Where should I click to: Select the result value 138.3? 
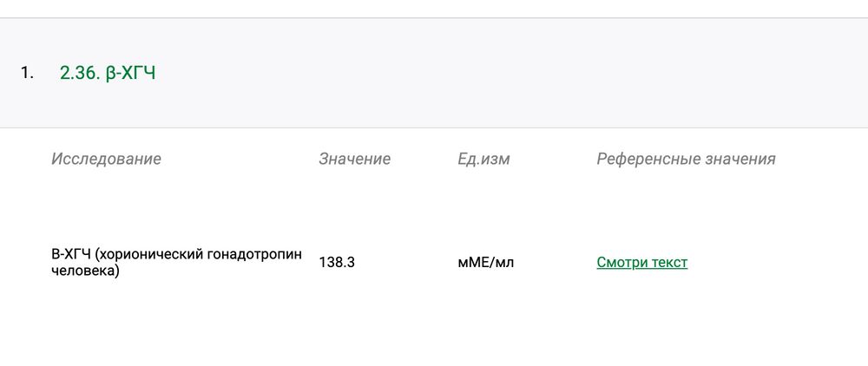(337, 262)
